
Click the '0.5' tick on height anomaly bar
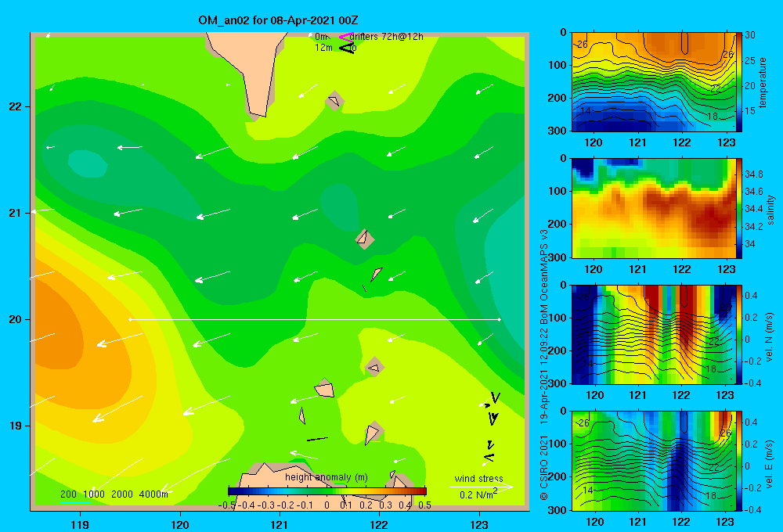click(x=424, y=505)
